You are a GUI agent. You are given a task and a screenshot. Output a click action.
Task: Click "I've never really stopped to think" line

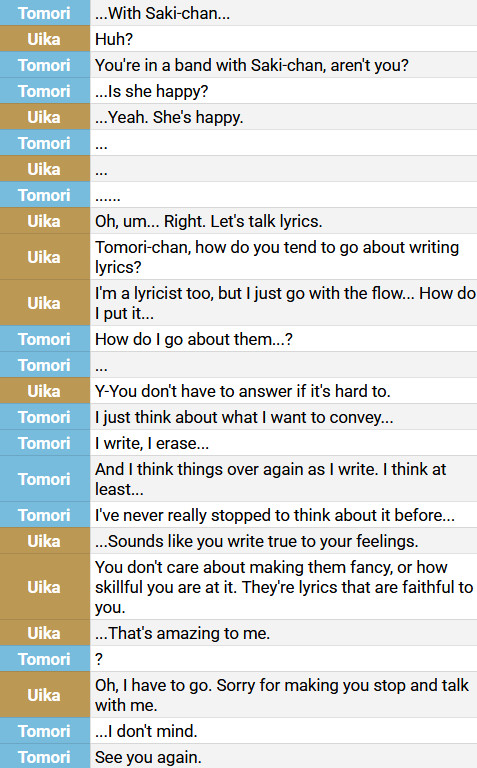click(275, 515)
